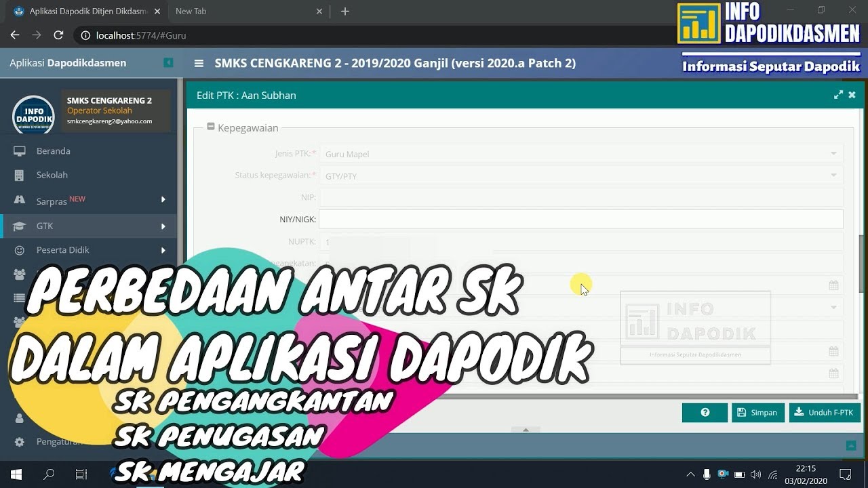Click the help question mark button
The width and height of the screenshot is (868, 488).
[x=705, y=413]
